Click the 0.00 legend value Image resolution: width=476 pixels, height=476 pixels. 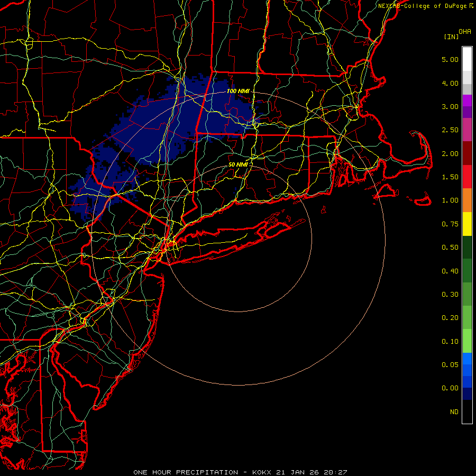(450, 388)
